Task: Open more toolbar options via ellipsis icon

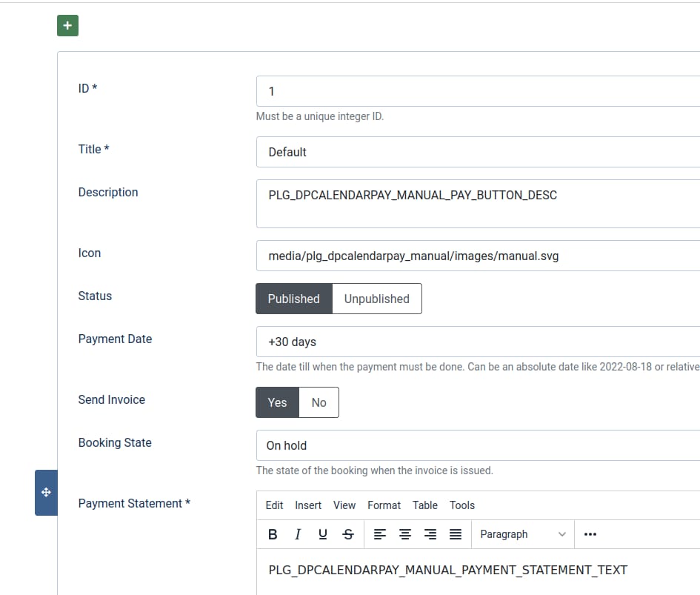Action: (590, 533)
